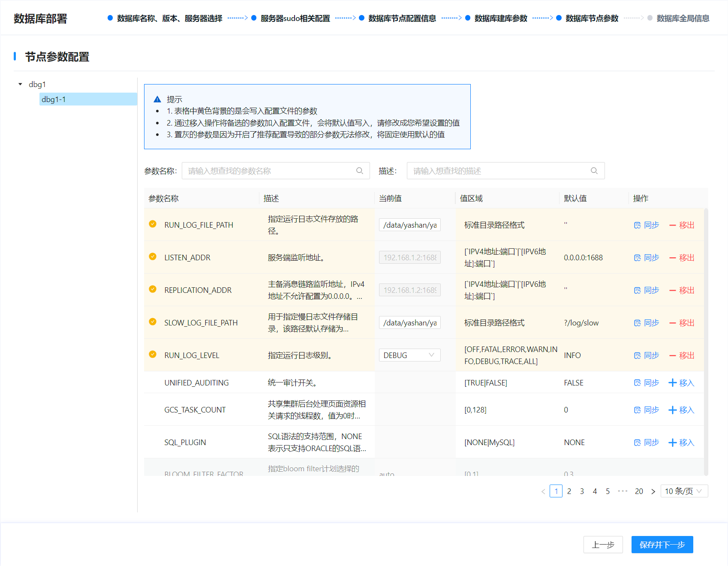
Task: Toggle the yellow check mark for REPLICATION_ADDR
Action: pyautogui.click(x=153, y=289)
